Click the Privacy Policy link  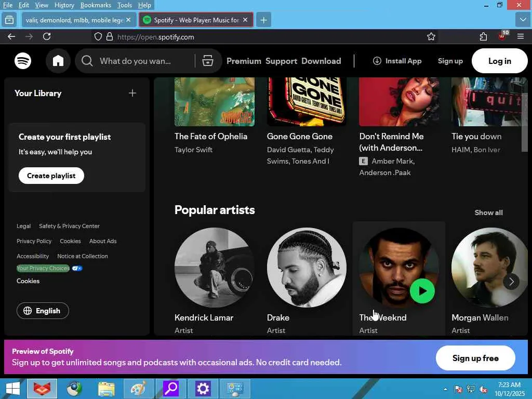34,241
